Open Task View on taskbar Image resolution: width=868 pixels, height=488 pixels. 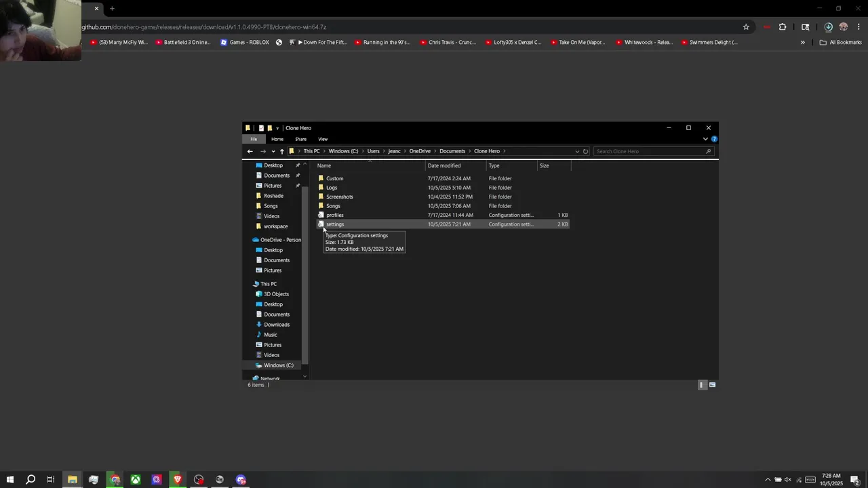51,480
